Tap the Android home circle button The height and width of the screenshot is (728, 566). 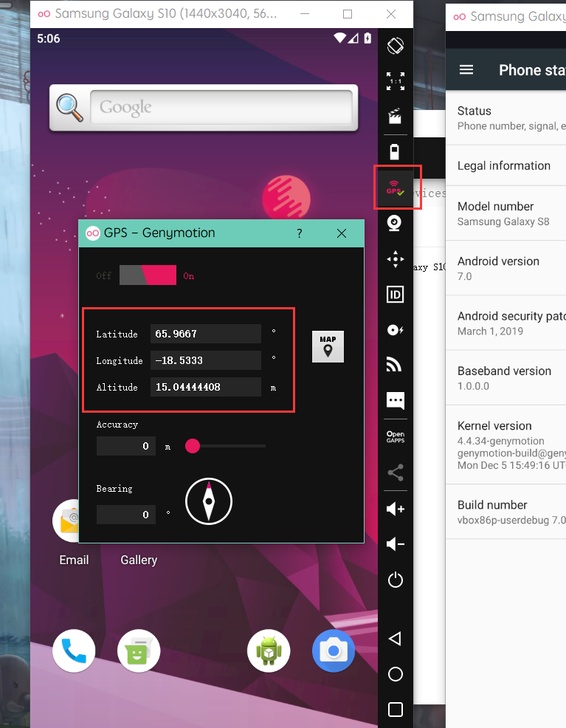[396, 674]
